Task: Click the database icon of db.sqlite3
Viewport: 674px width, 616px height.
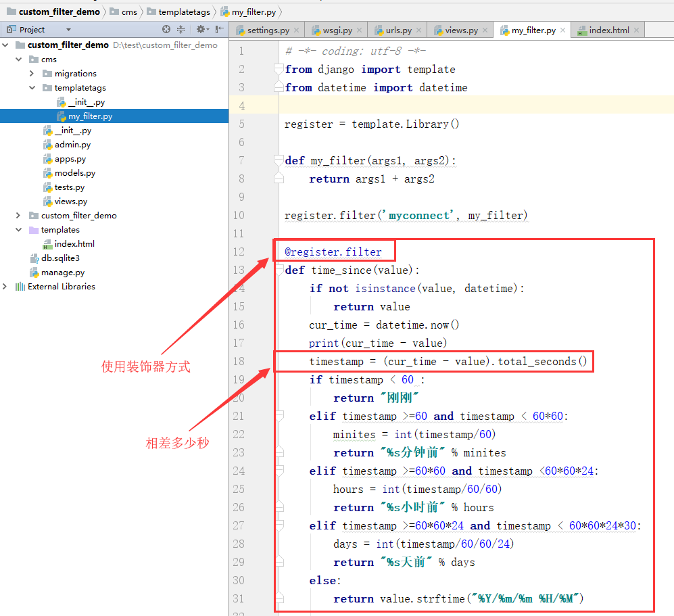Action: tap(34, 258)
